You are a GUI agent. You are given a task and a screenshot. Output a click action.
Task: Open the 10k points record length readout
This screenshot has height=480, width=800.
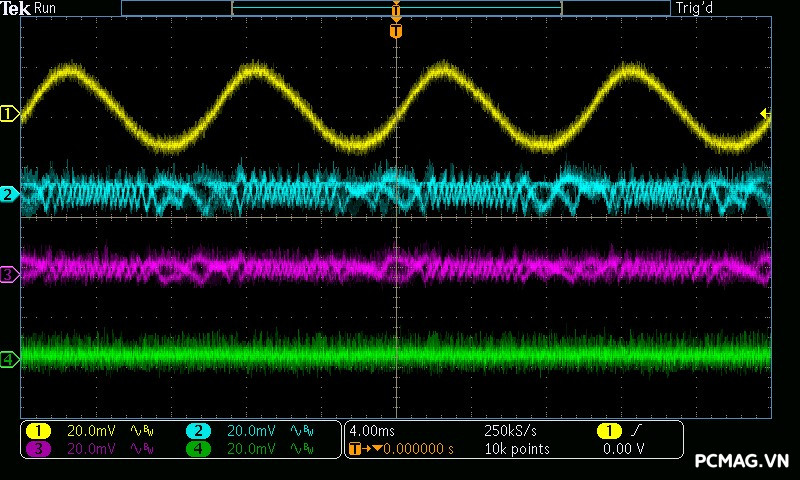coord(516,449)
